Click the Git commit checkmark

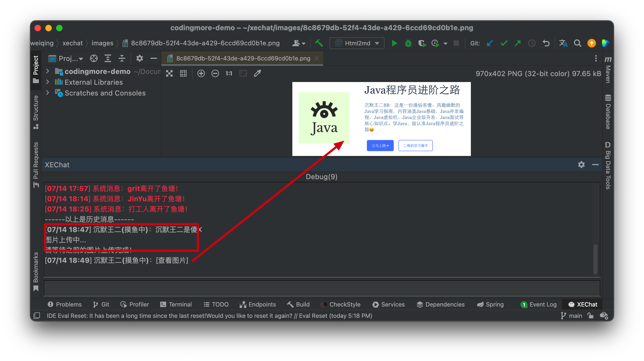504,43
